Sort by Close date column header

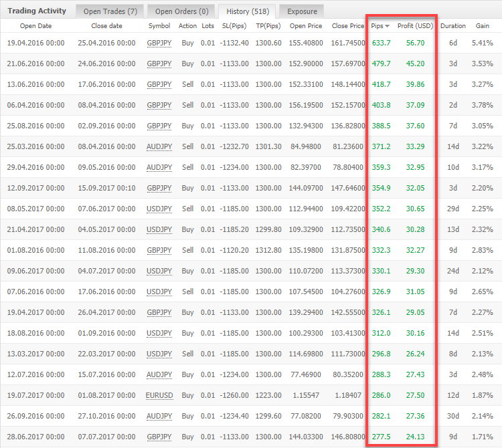(106, 26)
